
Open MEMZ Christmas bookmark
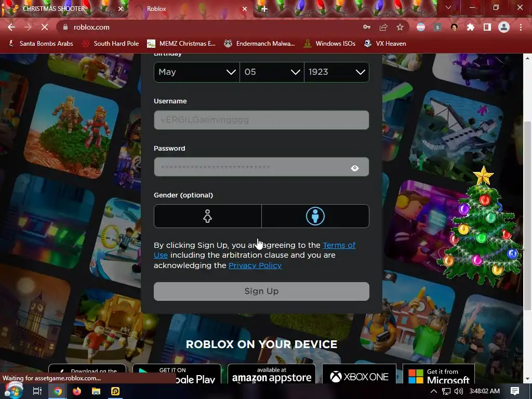point(181,44)
